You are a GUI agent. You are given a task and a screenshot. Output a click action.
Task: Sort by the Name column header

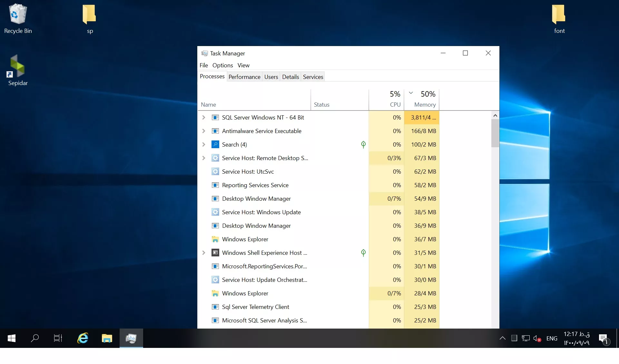coord(254,100)
